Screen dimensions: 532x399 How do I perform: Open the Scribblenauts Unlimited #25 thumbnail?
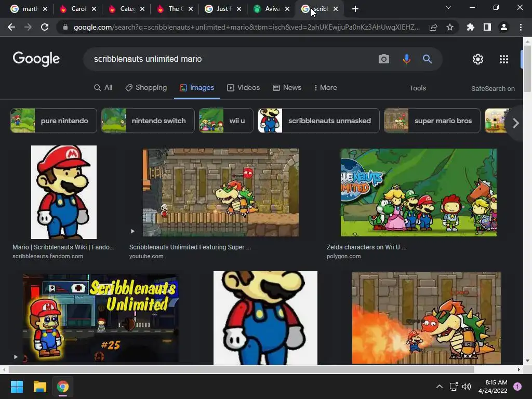point(100,318)
